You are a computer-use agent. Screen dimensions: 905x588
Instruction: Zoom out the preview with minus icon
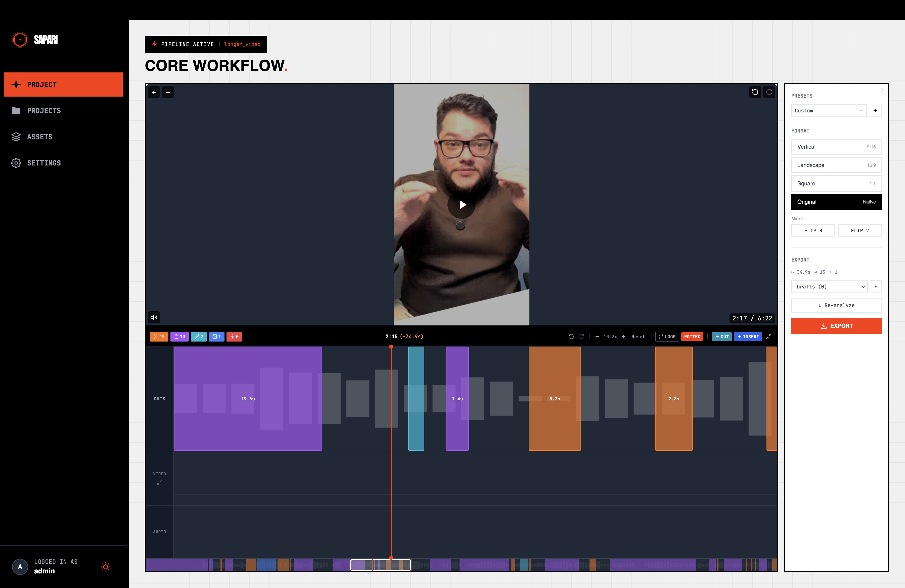click(168, 92)
